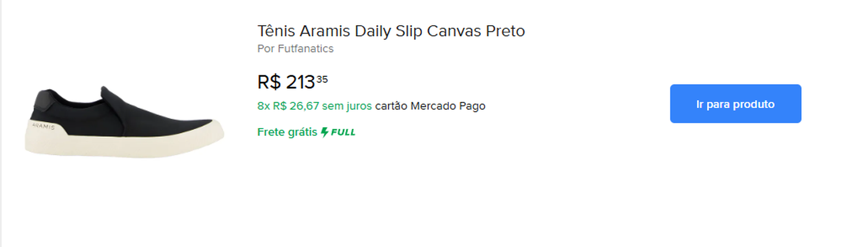This screenshot has width=868, height=247.
Task: Click the "Ir para produto" button
Action: 735,104
